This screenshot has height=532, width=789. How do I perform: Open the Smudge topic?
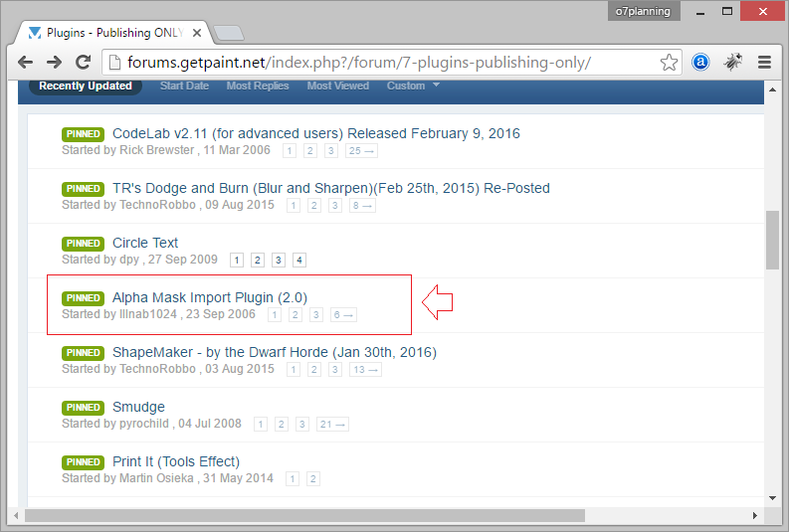point(138,407)
